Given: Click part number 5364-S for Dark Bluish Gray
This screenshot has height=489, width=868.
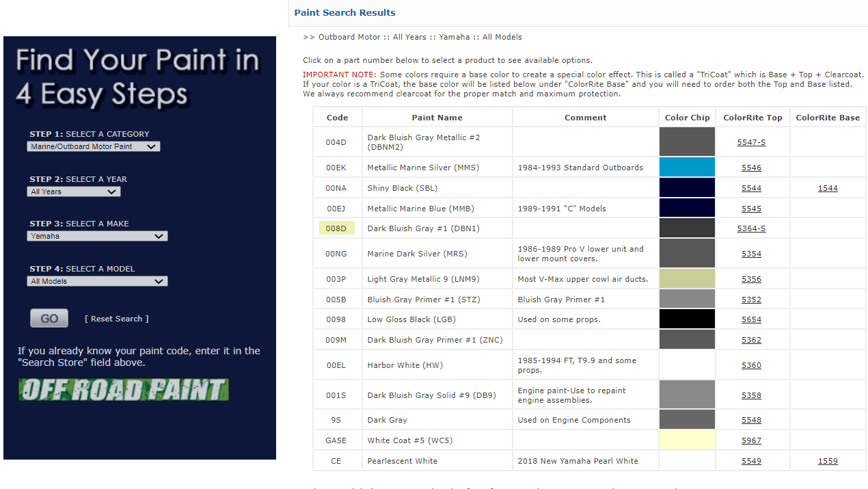Looking at the screenshot, I should [x=751, y=228].
